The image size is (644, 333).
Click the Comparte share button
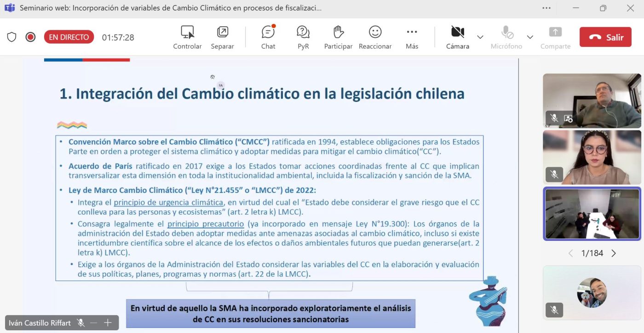point(555,37)
